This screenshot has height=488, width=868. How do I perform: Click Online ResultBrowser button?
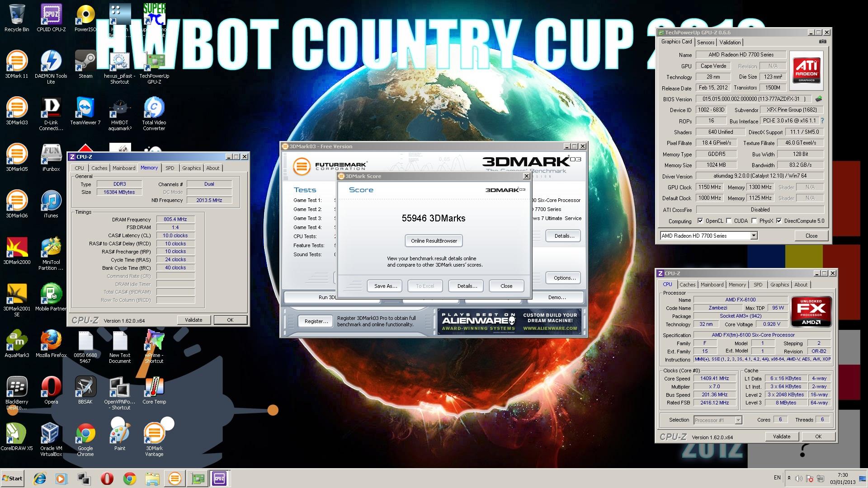tap(434, 241)
